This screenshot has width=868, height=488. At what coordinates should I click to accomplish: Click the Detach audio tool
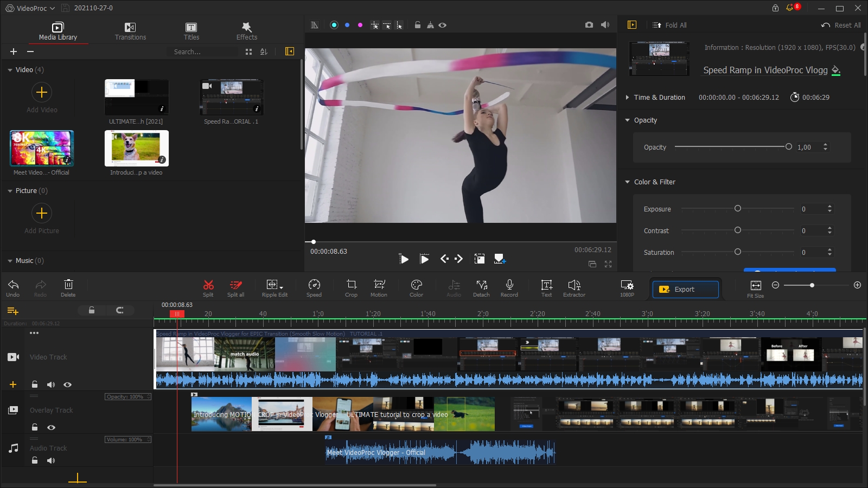[481, 288]
